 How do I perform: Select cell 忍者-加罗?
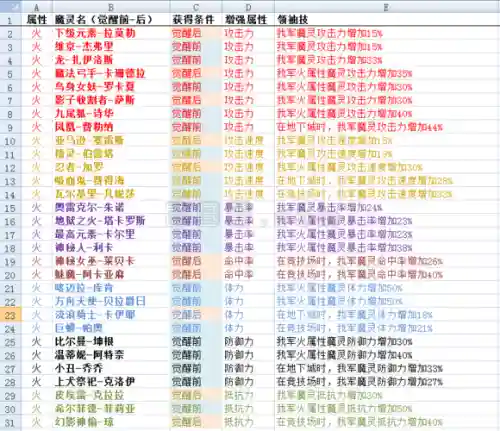(x=111, y=168)
